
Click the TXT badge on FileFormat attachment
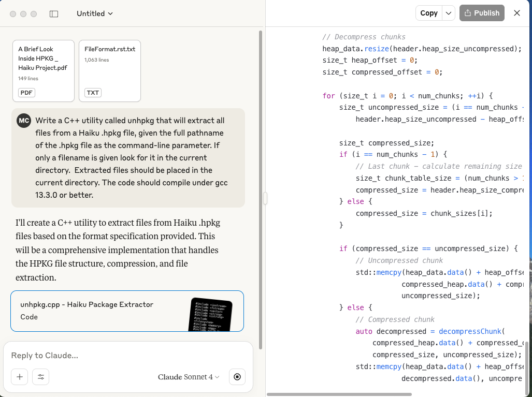[x=93, y=93]
